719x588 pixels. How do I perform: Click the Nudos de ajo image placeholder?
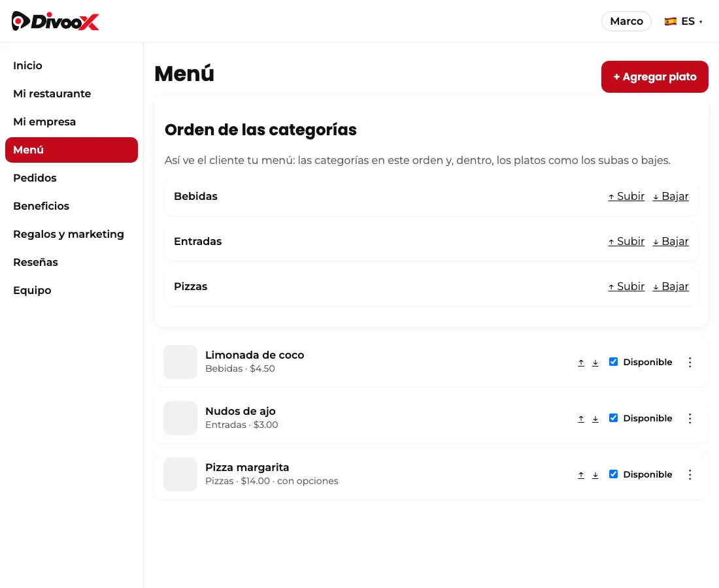click(x=180, y=418)
